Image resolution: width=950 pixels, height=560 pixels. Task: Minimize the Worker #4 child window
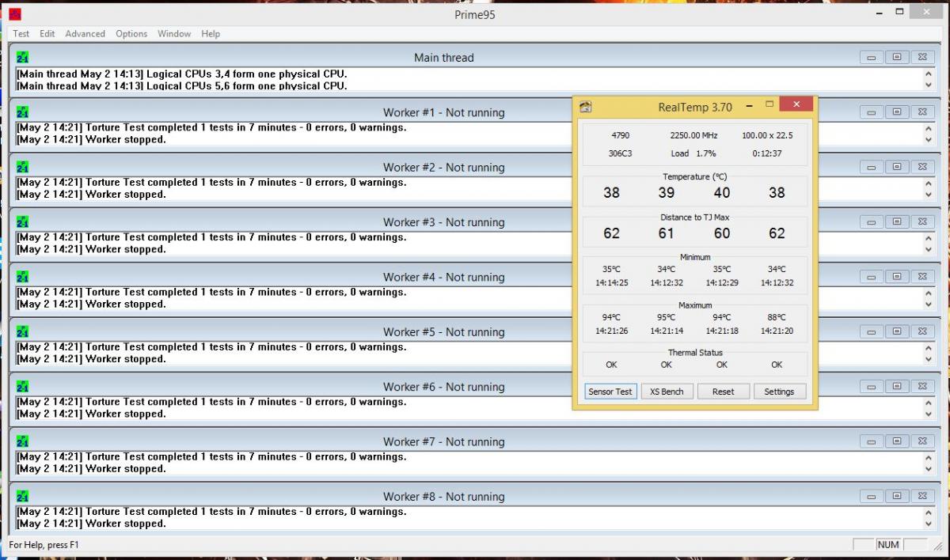click(x=872, y=277)
